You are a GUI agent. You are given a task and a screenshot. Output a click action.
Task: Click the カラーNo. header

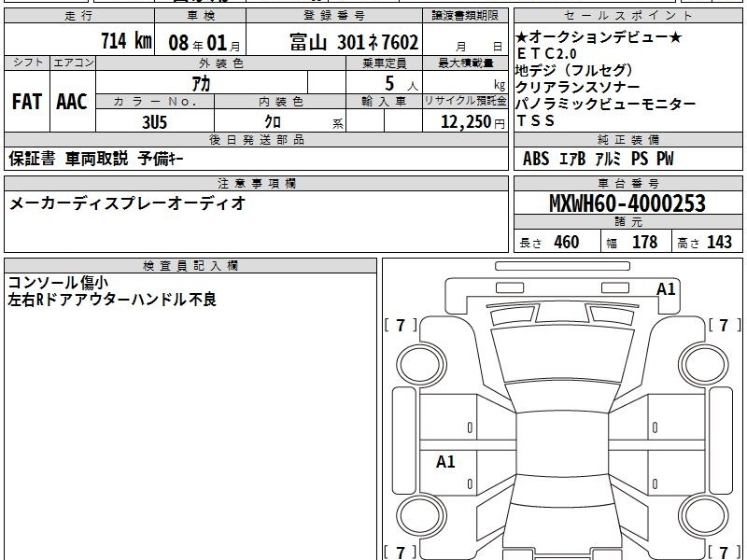click(155, 101)
